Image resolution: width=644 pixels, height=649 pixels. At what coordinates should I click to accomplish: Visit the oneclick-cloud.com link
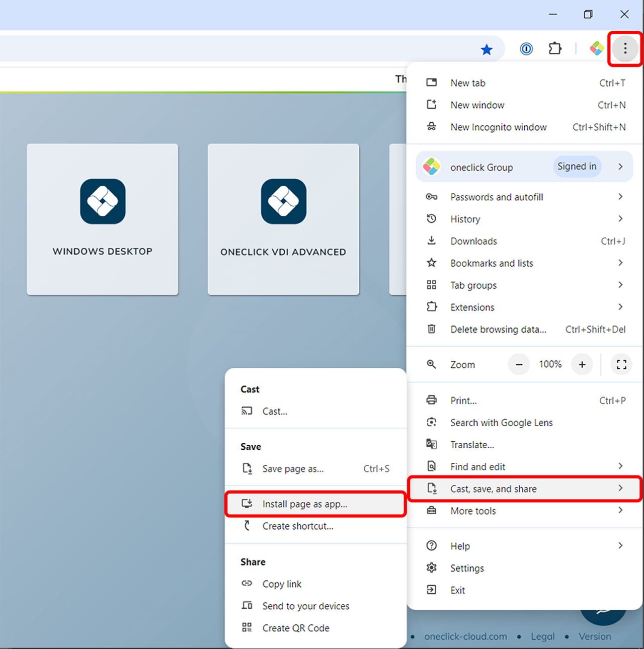point(465,636)
